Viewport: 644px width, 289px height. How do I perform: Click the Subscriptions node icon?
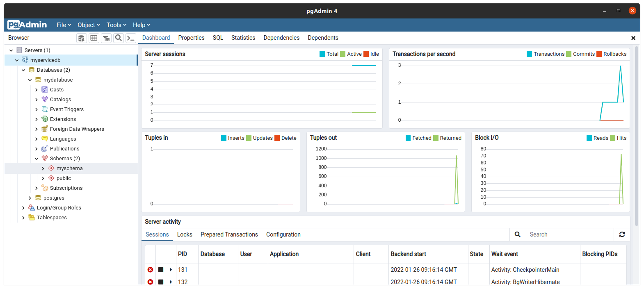click(x=45, y=188)
